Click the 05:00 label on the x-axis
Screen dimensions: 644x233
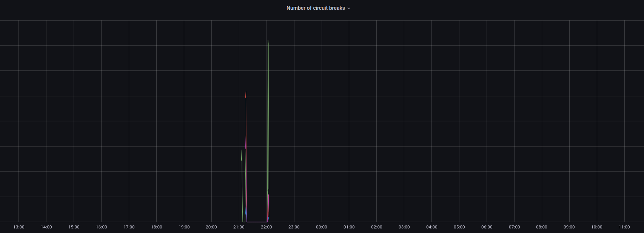(x=459, y=227)
